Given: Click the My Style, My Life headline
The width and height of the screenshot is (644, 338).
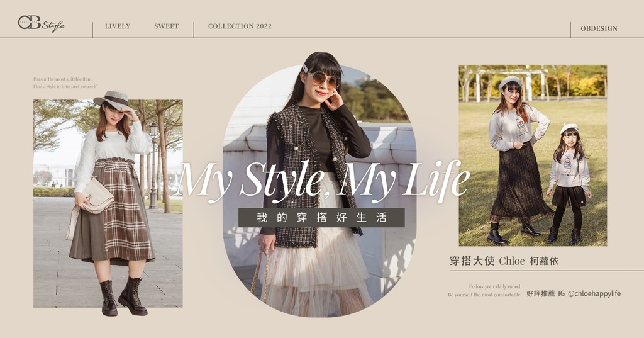Looking at the screenshot, I should point(323,179).
